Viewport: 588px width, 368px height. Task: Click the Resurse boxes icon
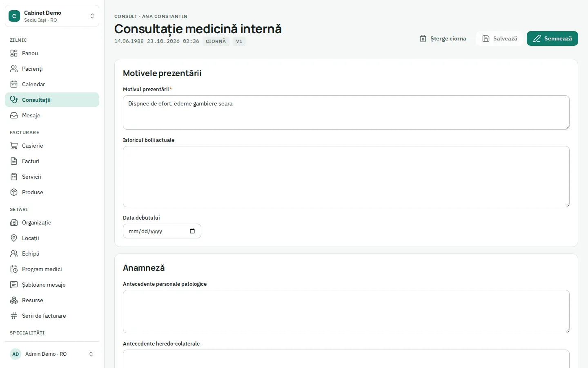click(14, 300)
